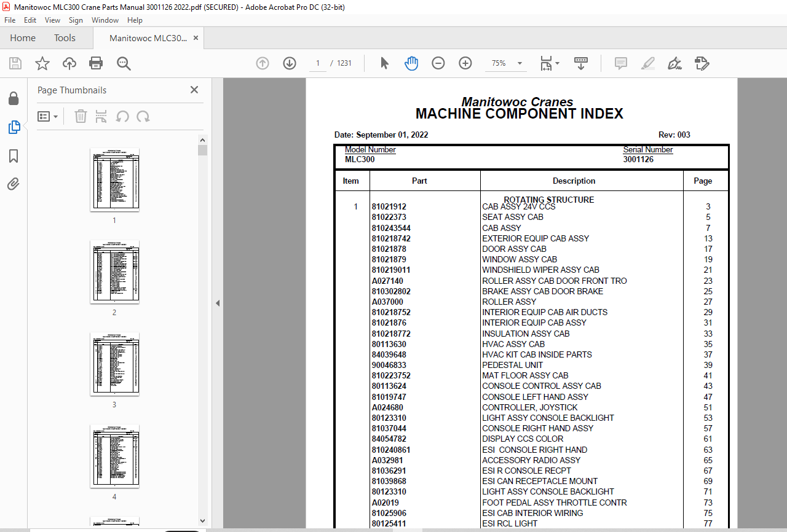Open the File menu
Screen dimensions: 787x532
click(10, 20)
